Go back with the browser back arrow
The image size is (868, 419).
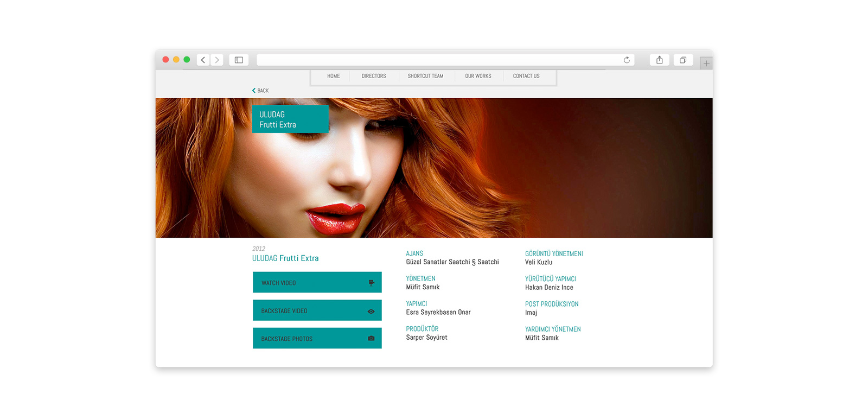coord(203,60)
